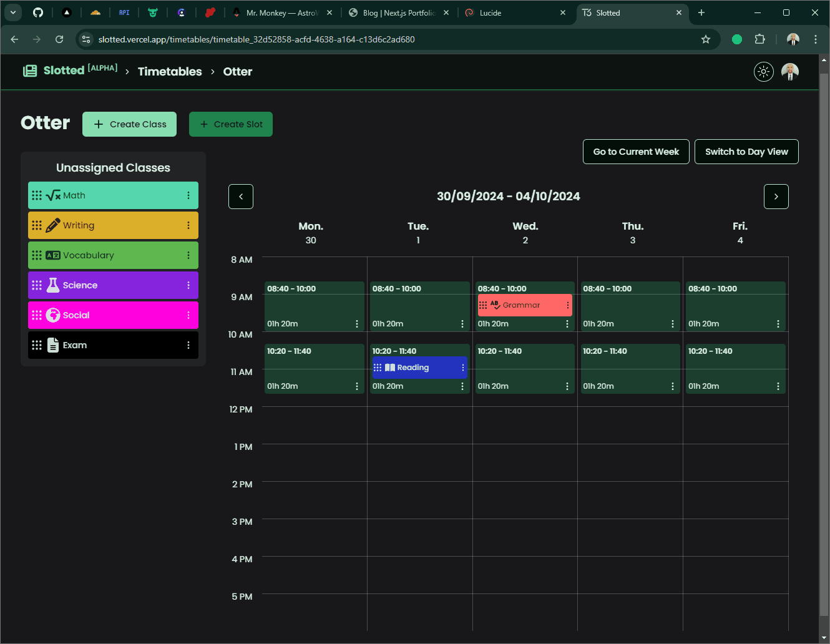
Task: View site information icon in address bar
Action: [87, 39]
